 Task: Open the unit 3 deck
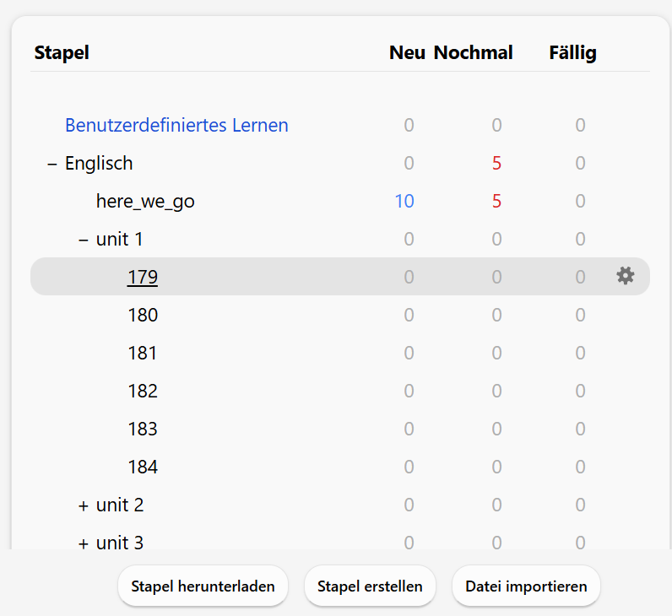[120, 543]
